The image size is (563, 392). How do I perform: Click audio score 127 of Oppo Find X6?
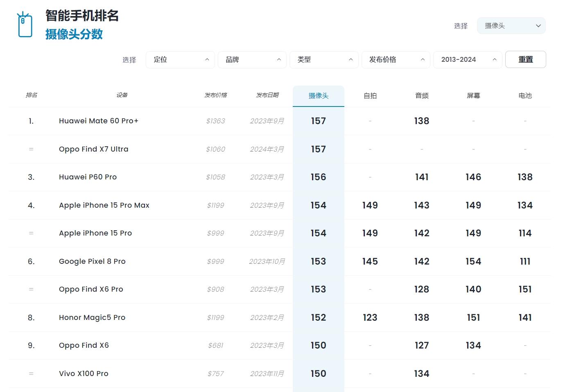pyautogui.click(x=422, y=345)
